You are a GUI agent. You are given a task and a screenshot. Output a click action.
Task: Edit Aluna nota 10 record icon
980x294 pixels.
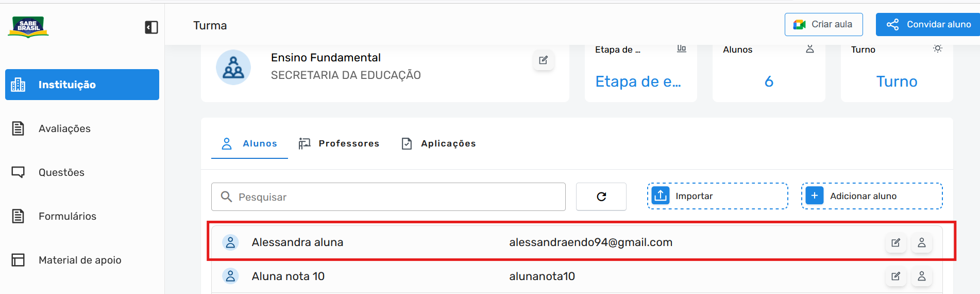pos(895,276)
